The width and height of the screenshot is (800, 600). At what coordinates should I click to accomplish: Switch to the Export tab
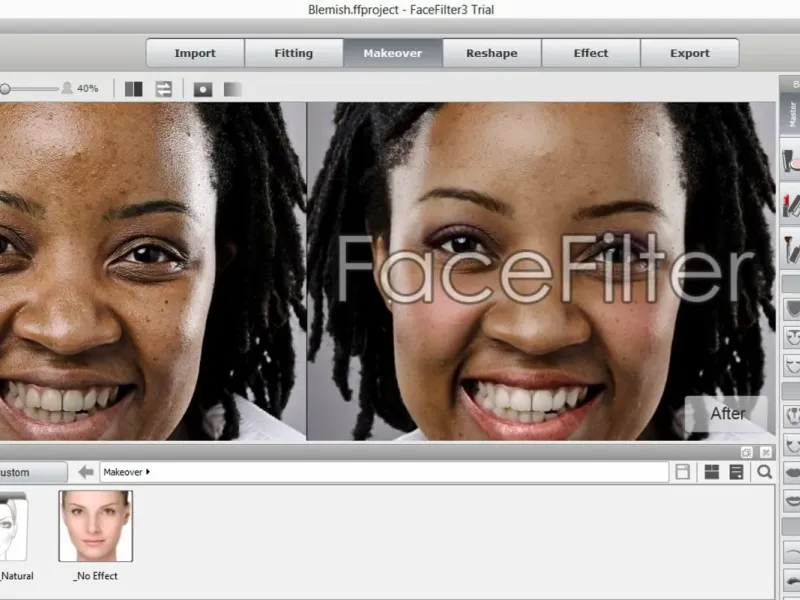point(690,53)
